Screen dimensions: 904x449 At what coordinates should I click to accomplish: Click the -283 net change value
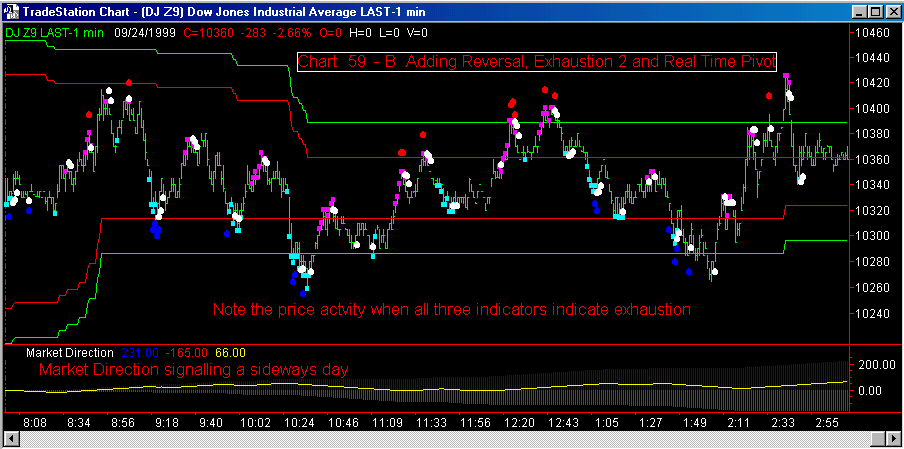tap(253, 33)
